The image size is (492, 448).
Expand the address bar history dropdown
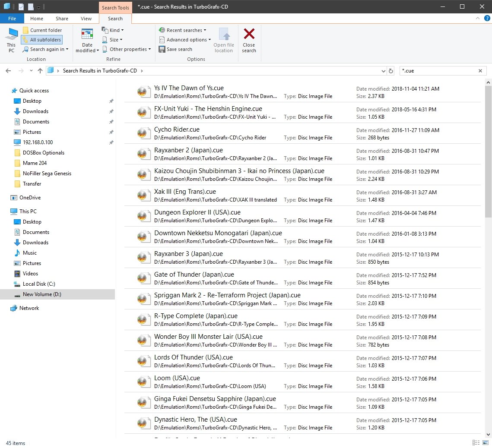pos(384,71)
